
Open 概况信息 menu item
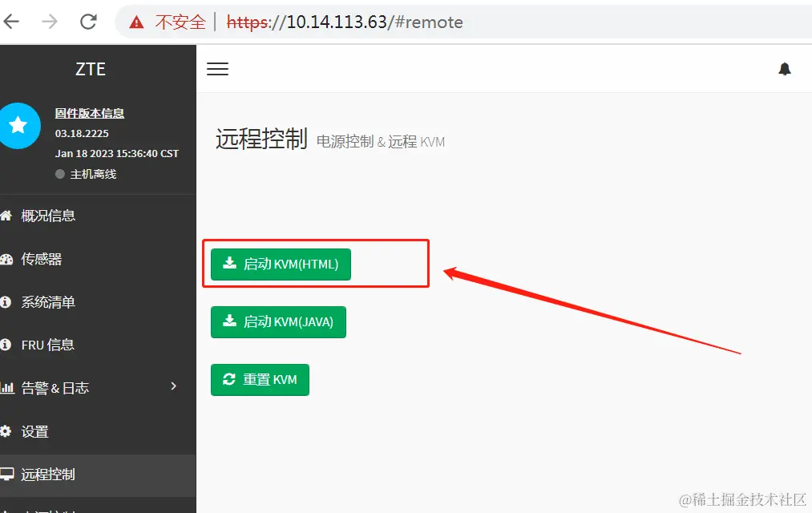click(x=98, y=216)
